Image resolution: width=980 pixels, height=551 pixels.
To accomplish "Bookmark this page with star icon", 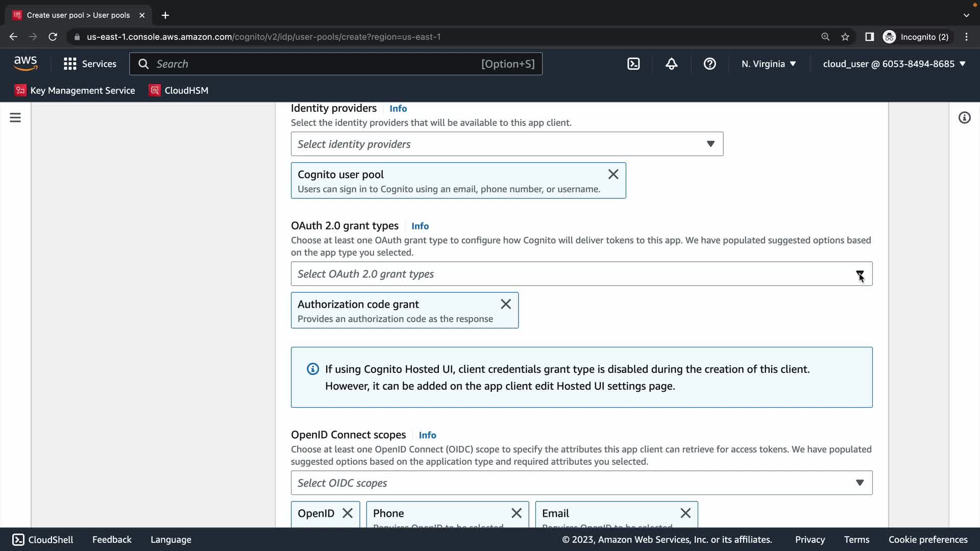I will tap(845, 37).
